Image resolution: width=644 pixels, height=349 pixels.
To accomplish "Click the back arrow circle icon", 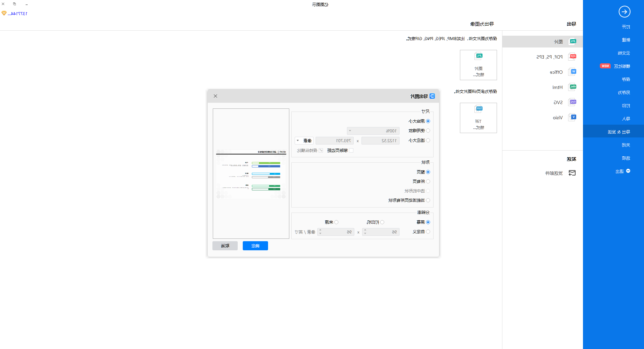I will (624, 12).
